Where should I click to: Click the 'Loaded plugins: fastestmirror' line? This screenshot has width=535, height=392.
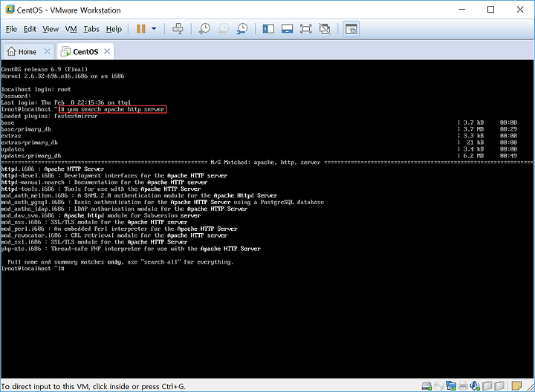click(49, 117)
